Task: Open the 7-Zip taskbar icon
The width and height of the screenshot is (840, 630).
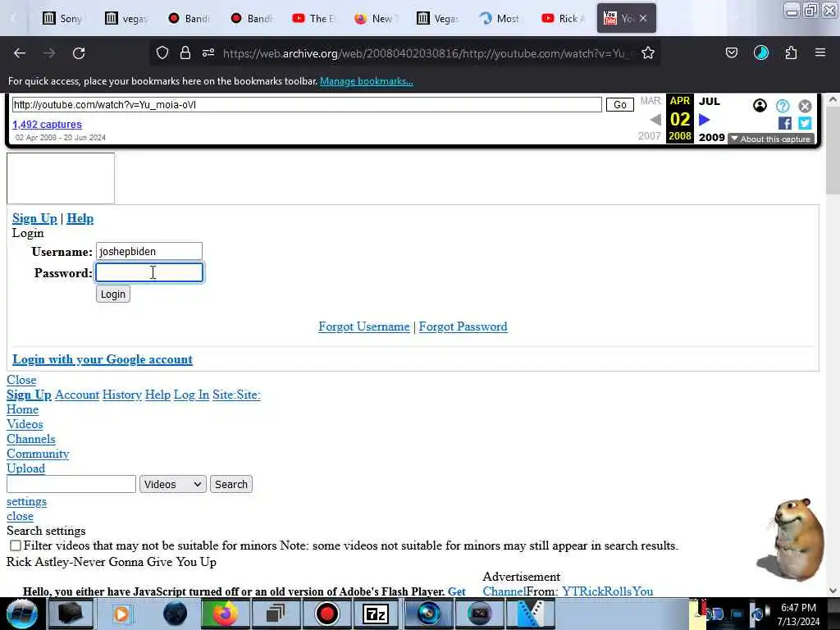Action: point(376,614)
